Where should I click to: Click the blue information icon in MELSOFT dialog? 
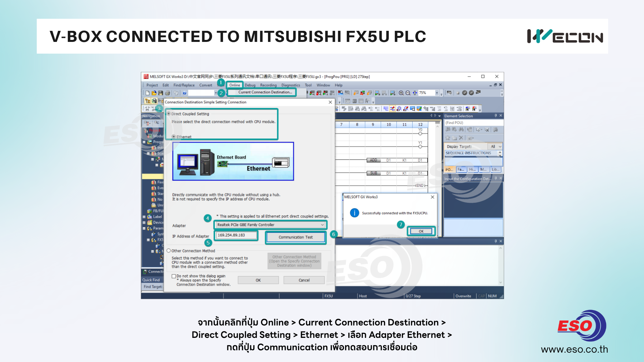355,213
